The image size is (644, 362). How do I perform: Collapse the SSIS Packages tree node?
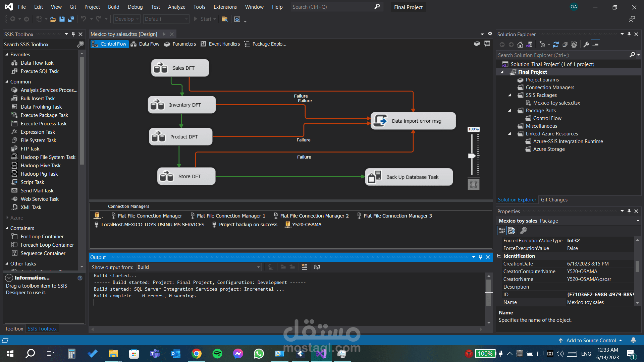[x=509, y=95]
